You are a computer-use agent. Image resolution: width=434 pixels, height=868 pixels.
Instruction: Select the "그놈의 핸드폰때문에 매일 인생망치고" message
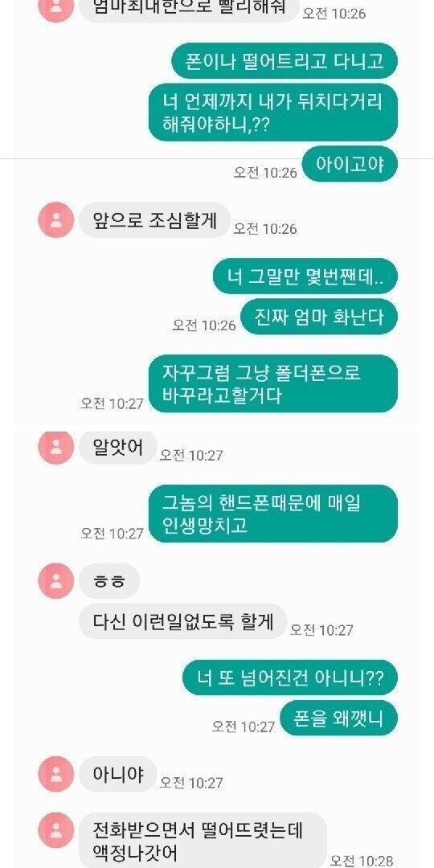273,514
